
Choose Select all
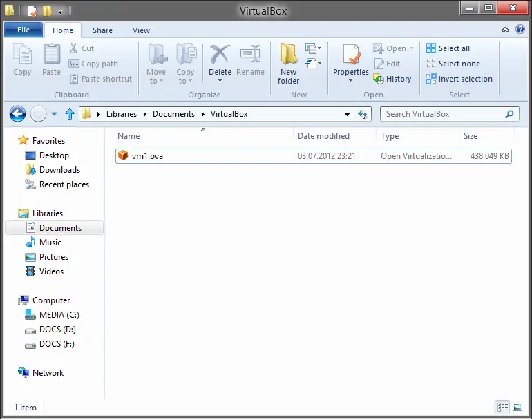448,48
